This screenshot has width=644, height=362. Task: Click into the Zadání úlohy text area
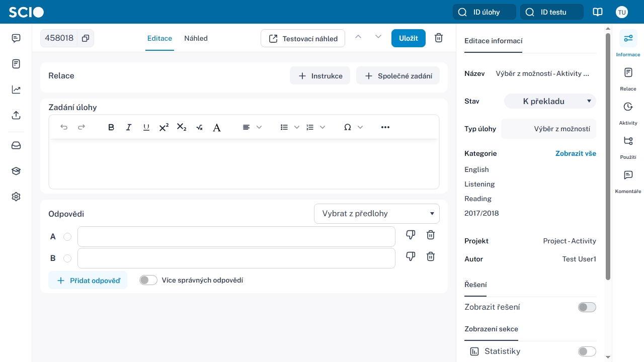point(244,164)
